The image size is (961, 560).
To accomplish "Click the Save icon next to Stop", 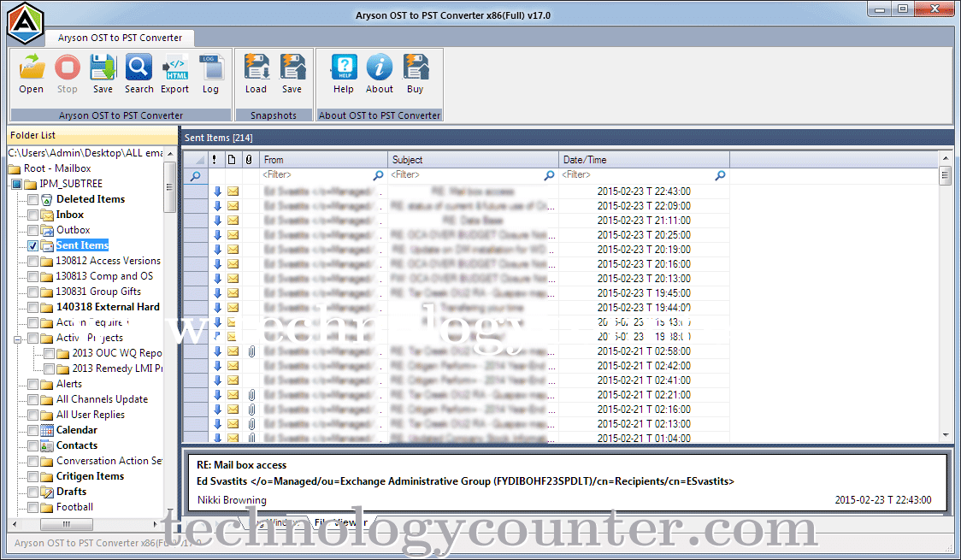I will [x=103, y=68].
